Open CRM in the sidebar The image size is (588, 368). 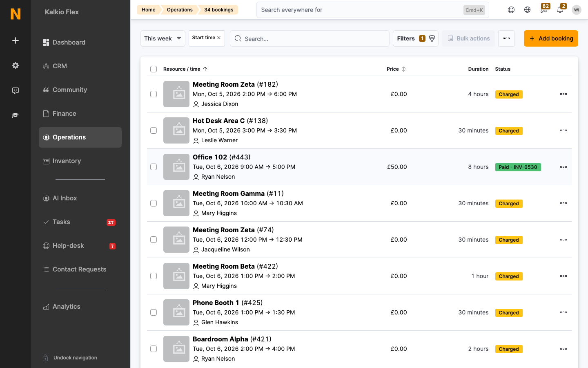tap(80, 66)
